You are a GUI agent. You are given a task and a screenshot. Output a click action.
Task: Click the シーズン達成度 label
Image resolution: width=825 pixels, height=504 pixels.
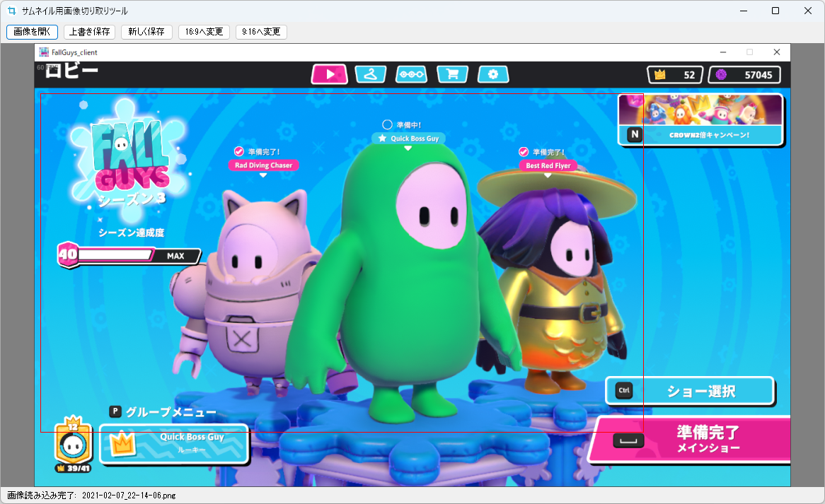pyautogui.click(x=132, y=233)
